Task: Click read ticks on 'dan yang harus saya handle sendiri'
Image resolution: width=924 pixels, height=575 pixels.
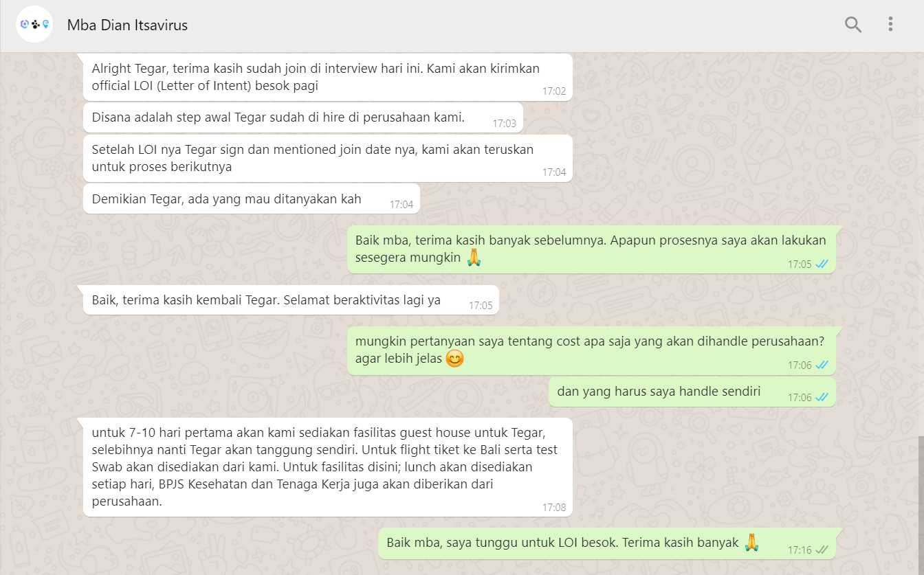Action: click(x=822, y=397)
